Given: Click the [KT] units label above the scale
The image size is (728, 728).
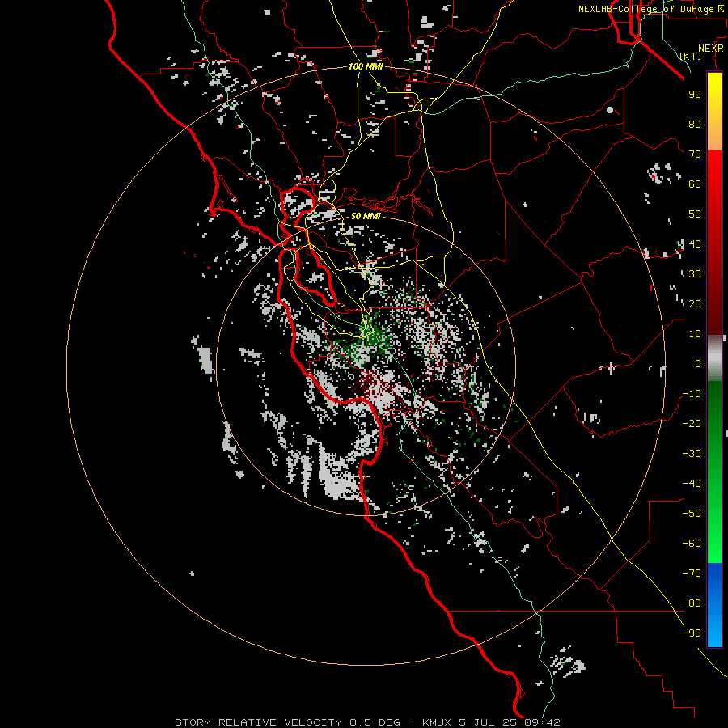Looking at the screenshot, I should coord(691,56).
